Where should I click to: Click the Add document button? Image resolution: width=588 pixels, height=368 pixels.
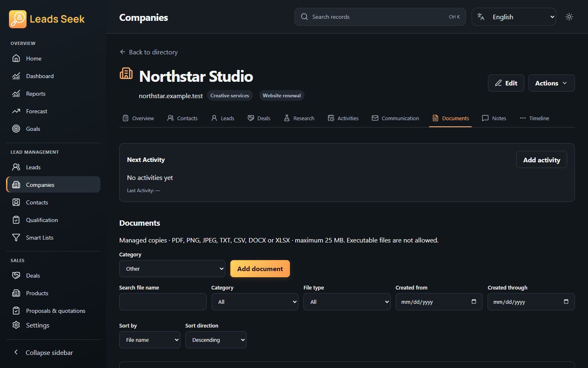[260, 269]
